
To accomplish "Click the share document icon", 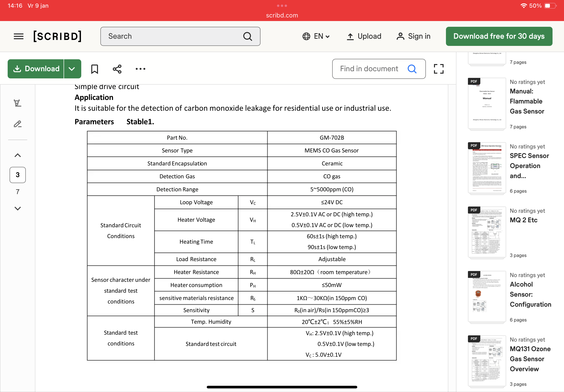I will (117, 69).
